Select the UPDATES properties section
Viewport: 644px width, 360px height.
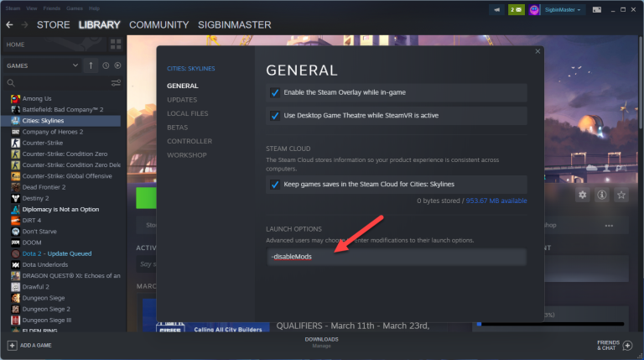pyautogui.click(x=182, y=100)
